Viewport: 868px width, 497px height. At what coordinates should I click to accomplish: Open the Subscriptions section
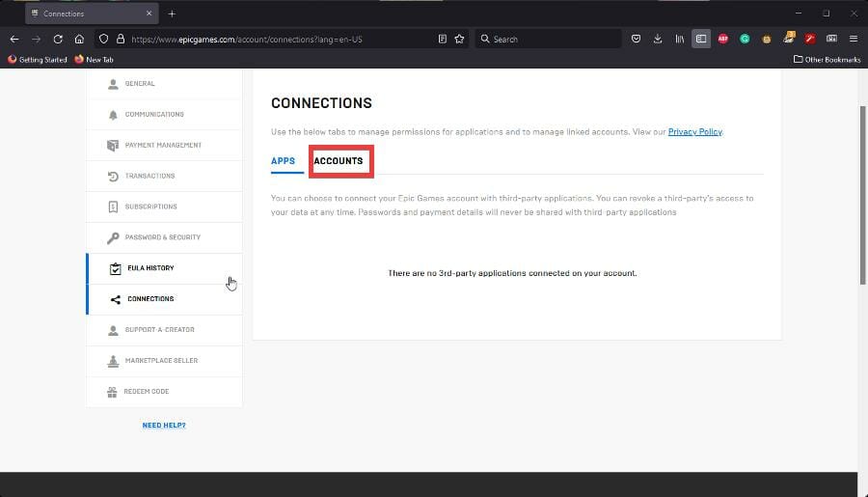point(164,207)
